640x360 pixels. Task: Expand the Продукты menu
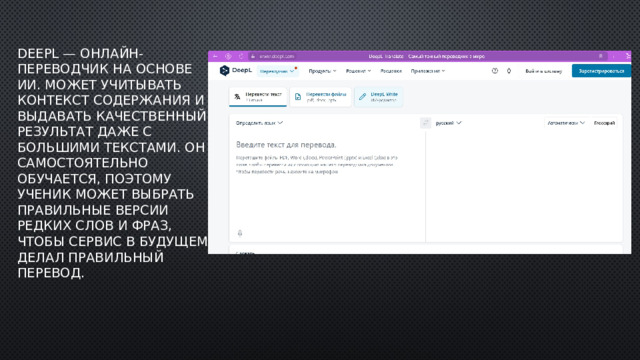pos(322,71)
